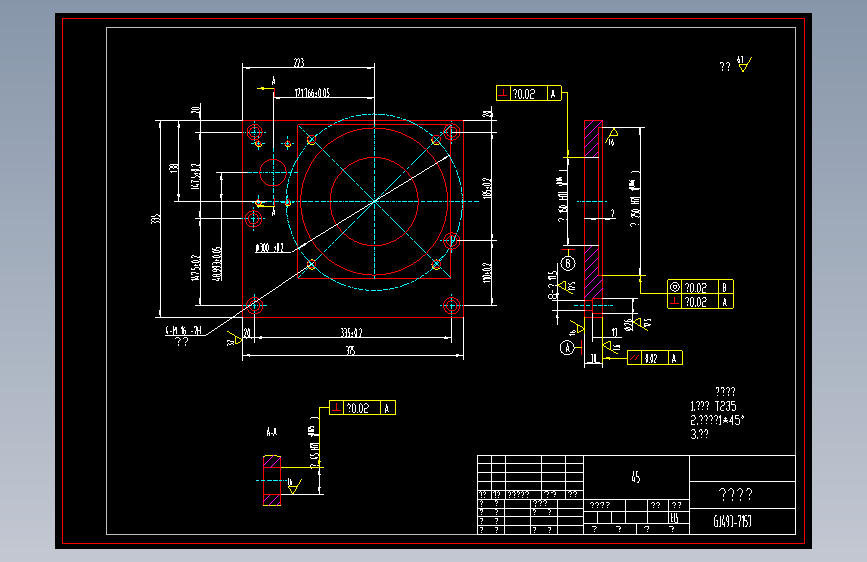Click the 375 overall width dimension
867x562 pixels.
(351, 350)
